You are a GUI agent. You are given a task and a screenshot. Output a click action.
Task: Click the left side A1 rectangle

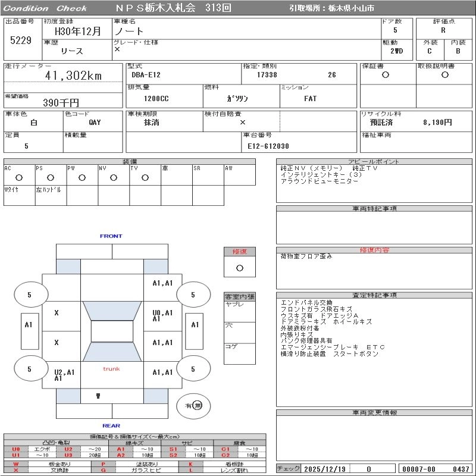pyautogui.click(x=28, y=325)
